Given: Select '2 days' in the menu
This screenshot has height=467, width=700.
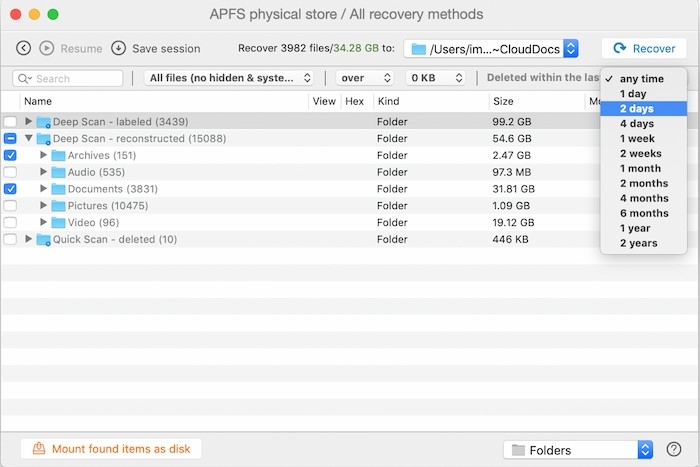Looking at the screenshot, I should (643, 108).
